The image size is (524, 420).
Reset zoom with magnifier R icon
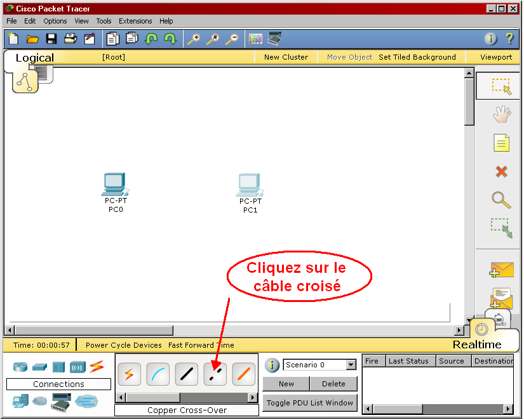tap(213, 39)
